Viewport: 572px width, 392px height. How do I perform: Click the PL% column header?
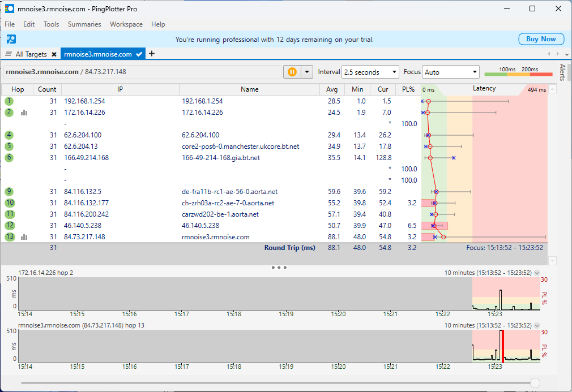point(408,89)
